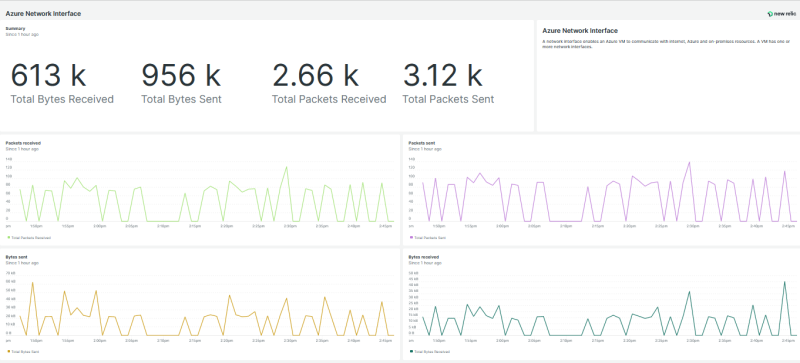Click the 613 k billboard value
The height and width of the screenshot is (363, 800).
pos(48,75)
